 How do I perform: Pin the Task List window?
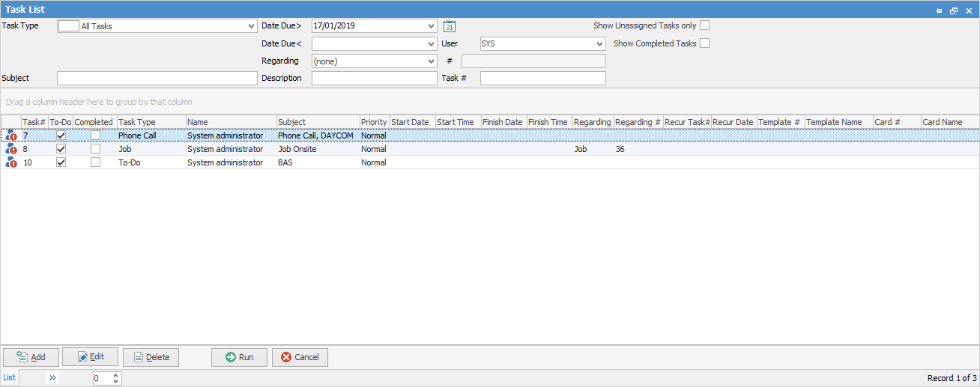940,10
